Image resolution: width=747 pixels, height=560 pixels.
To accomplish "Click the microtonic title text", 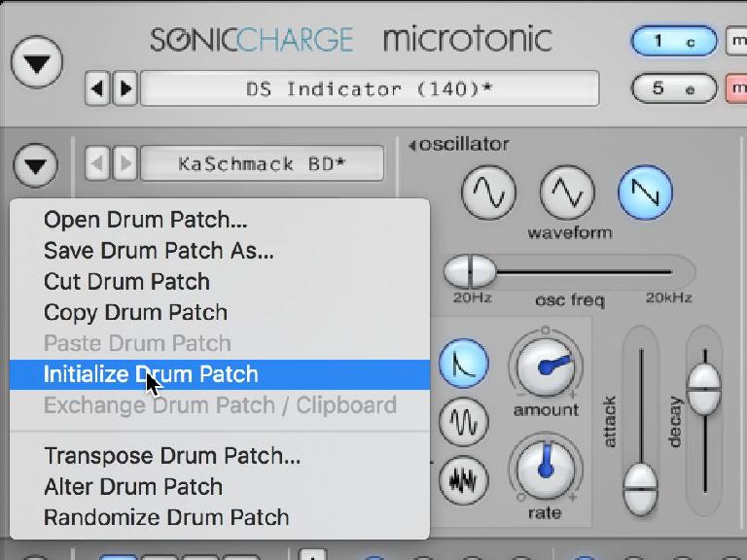I will [x=468, y=39].
